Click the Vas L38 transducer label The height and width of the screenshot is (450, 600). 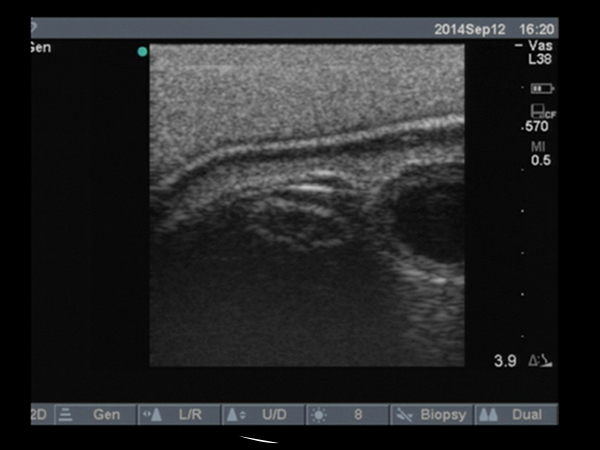[x=538, y=53]
